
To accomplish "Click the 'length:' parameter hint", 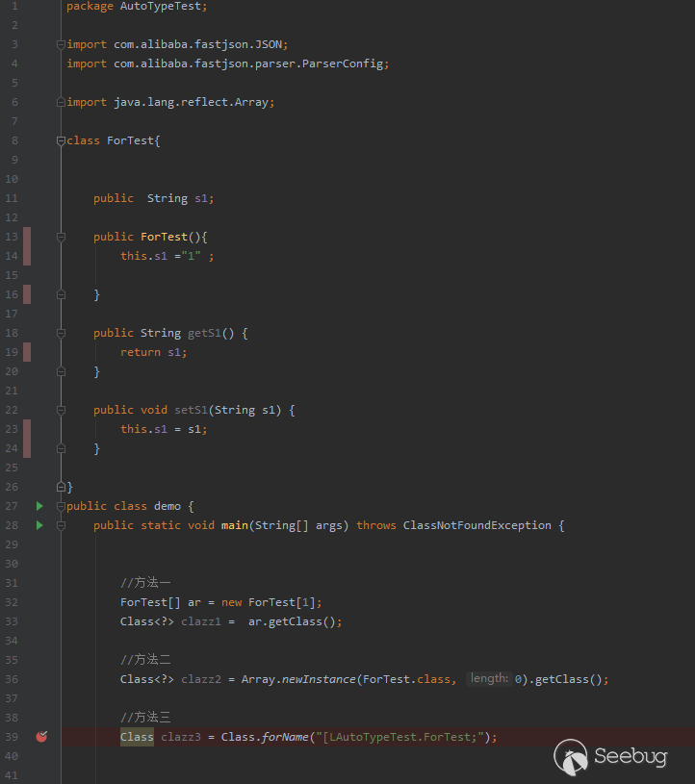I will pos(489,679).
